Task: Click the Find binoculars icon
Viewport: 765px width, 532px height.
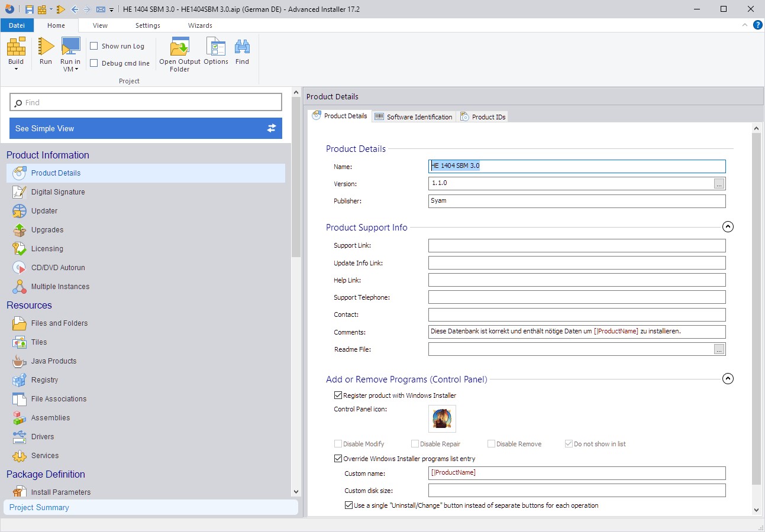Action: [x=242, y=47]
